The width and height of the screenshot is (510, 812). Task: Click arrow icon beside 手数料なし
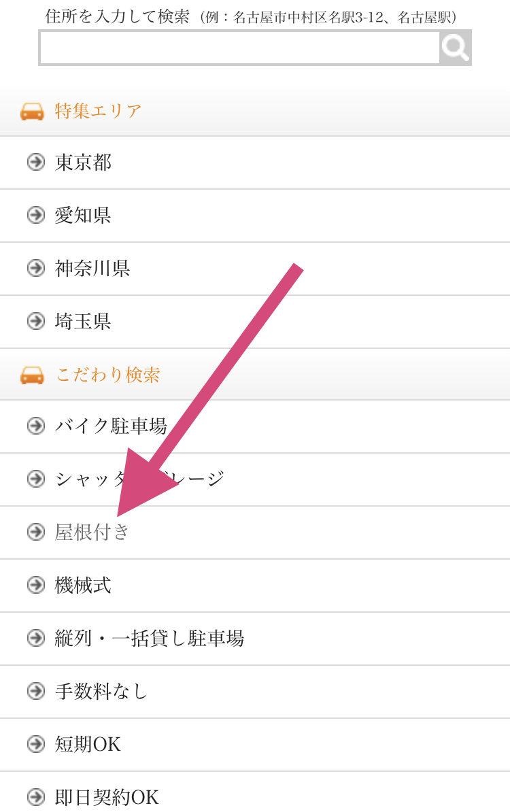[36, 691]
